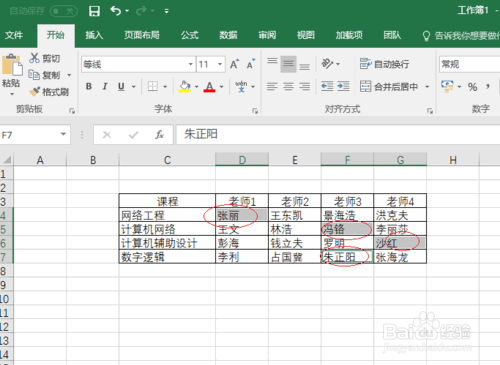500x365 pixels.
Task: Click the number format box 常规
Action: (469, 64)
